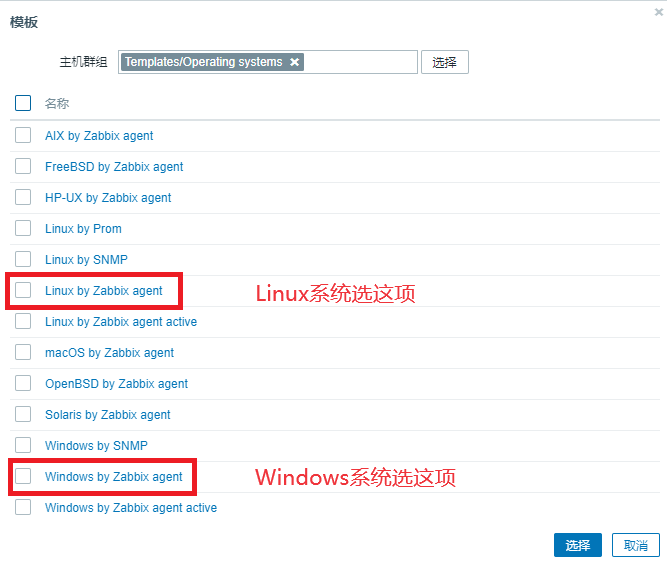This screenshot has height=567, width=667.
Task: Check the Windows by SNMP checkbox
Action: pos(23,445)
